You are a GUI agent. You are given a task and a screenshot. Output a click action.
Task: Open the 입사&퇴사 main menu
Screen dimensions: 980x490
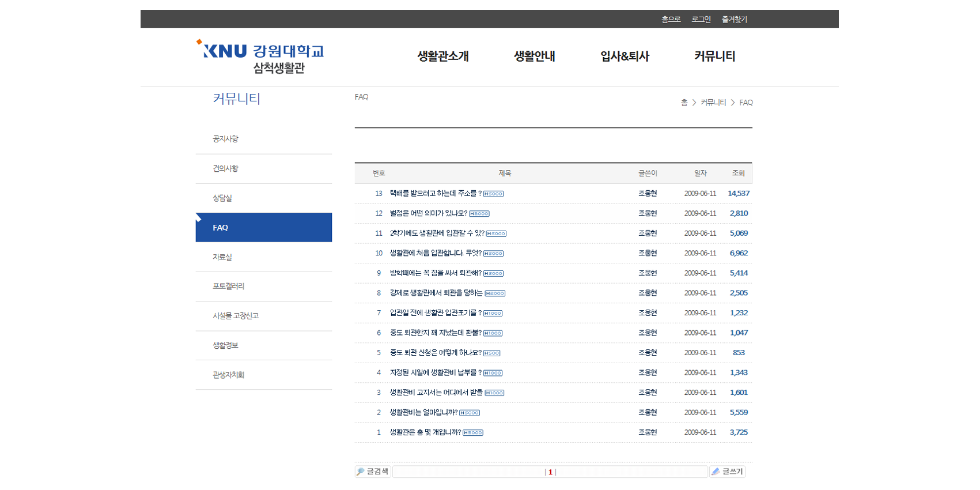625,56
